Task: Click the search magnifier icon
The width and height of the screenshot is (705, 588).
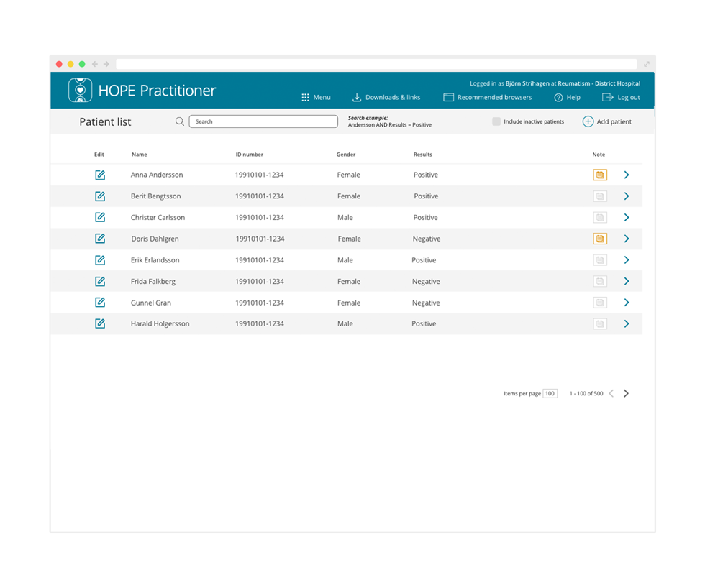Action: pos(179,121)
